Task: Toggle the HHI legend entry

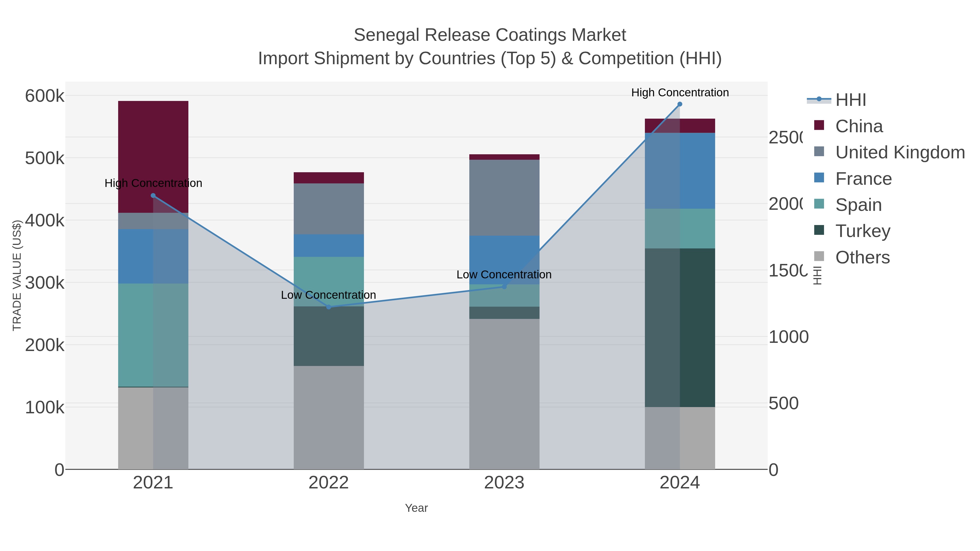Action: point(837,100)
